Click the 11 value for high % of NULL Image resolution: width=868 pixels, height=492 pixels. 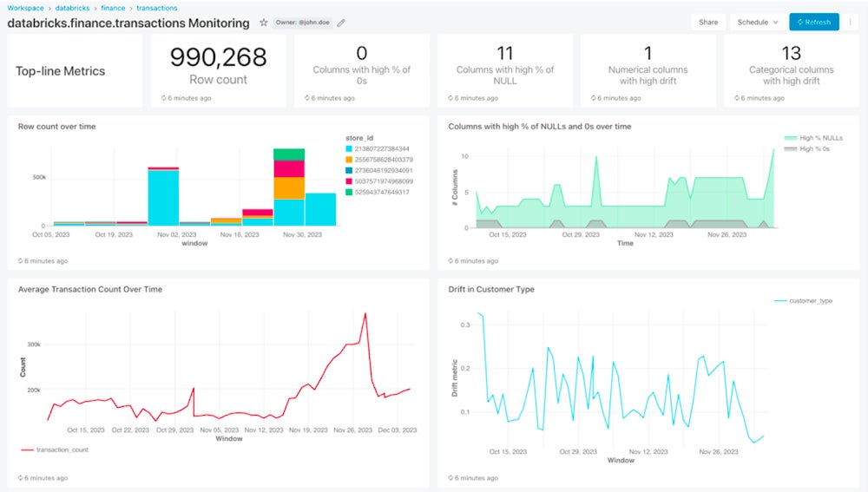505,53
